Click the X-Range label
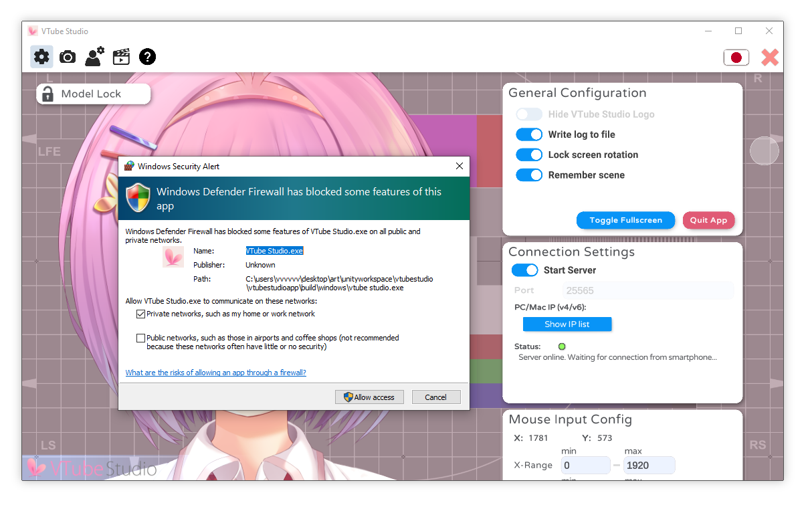This screenshot has height=505, width=812. [x=533, y=465]
